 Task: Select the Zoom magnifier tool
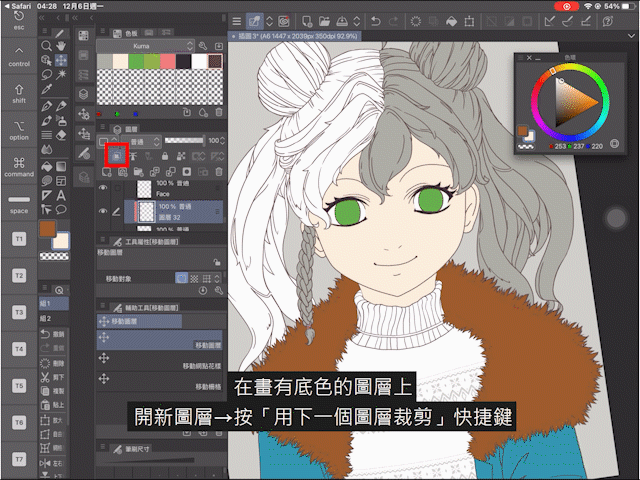[47, 46]
